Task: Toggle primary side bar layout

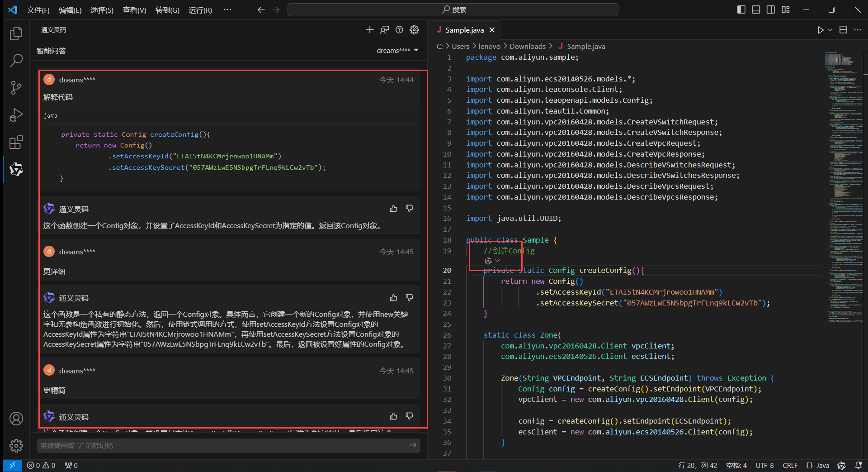Action: pyautogui.click(x=741, y=10)
